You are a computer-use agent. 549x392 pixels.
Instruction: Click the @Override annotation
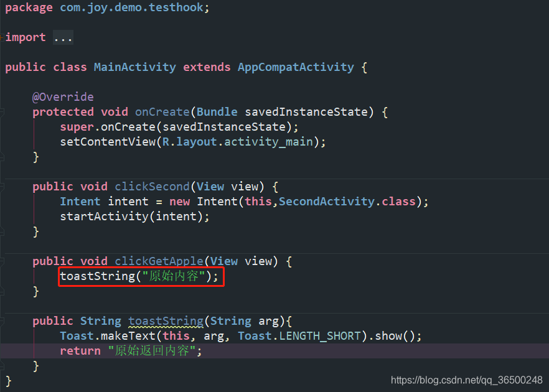point(63,97)
